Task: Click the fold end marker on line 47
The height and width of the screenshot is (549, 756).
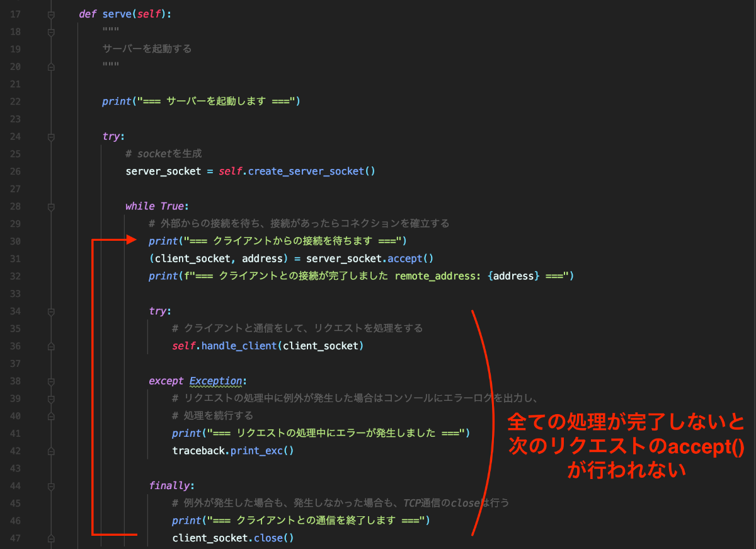Action: pyautogui.click(x=52, y=538)
